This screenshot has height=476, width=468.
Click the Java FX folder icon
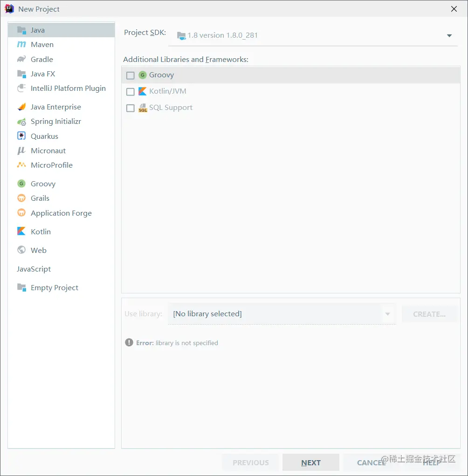click(21, 74)
